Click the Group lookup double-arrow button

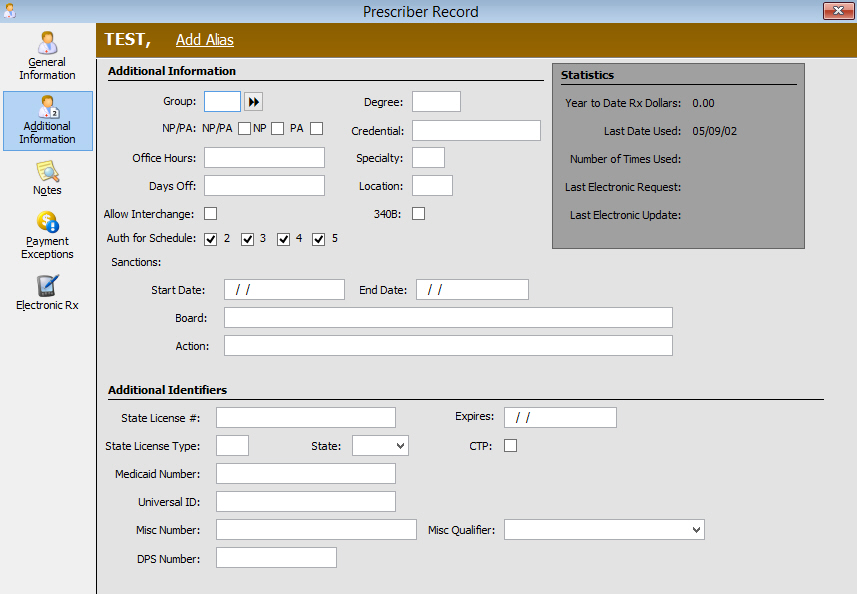pos(253,102)
